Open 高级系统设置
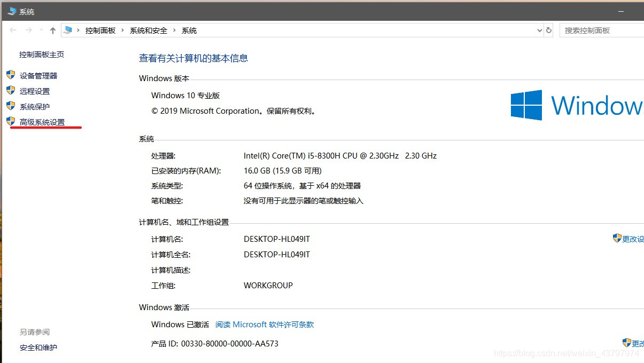The image size is (644, 363). point(42,122)
